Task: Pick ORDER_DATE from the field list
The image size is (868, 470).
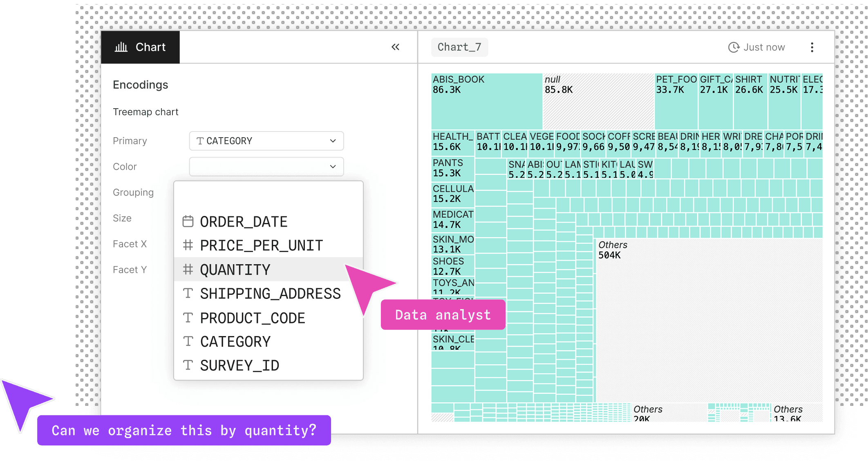Action: 244,221
